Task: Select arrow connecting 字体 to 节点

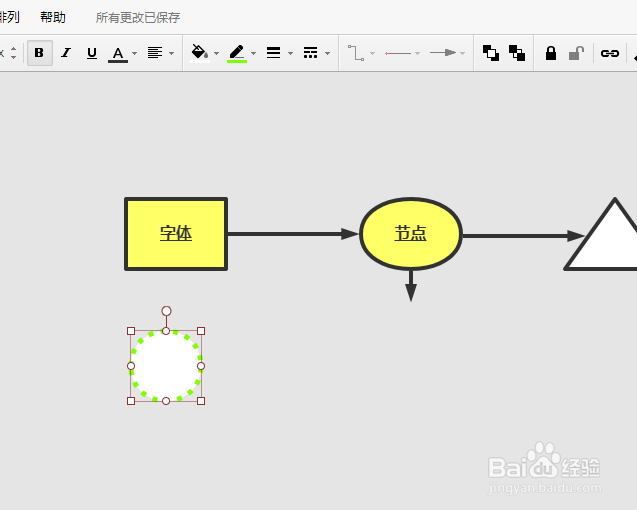Action: [292, 234]
